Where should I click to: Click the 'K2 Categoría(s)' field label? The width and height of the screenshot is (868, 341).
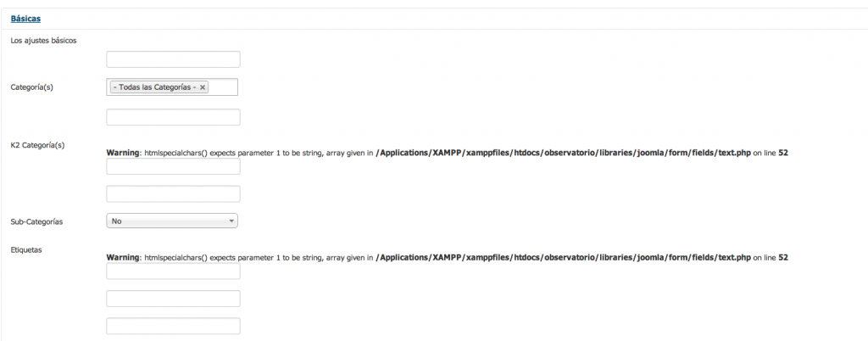[37, 145]
